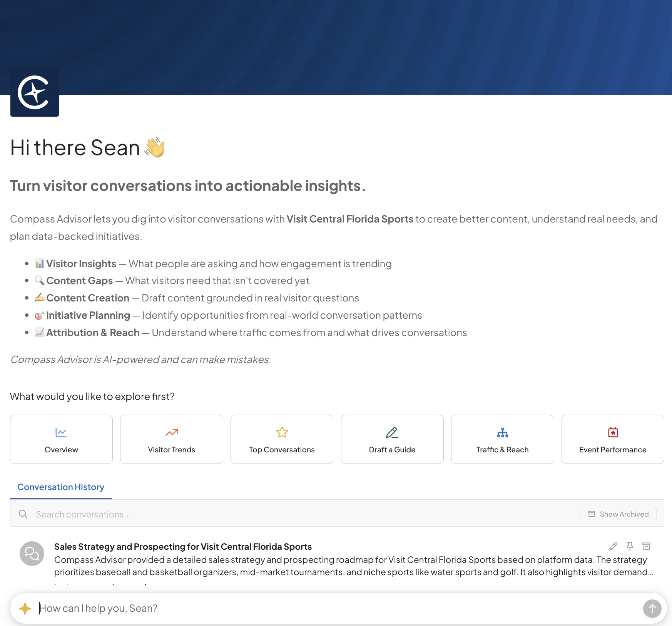Open the Overview card
This screenshot has width=672, height=626.
click(x=61, y=439)
